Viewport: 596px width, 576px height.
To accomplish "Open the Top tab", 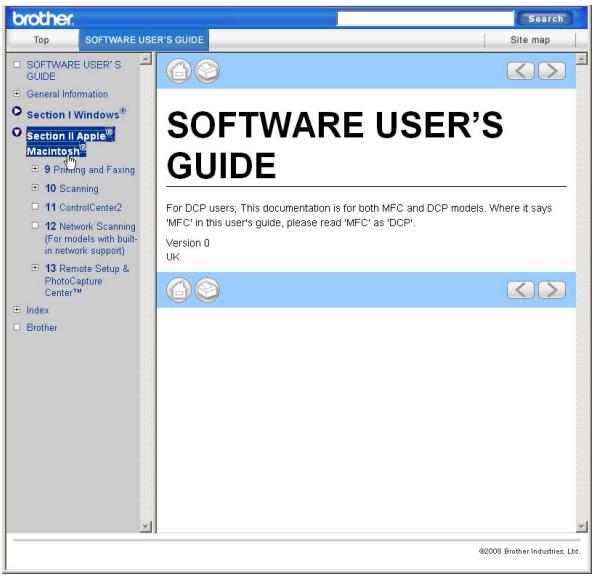I will point(41,40).
